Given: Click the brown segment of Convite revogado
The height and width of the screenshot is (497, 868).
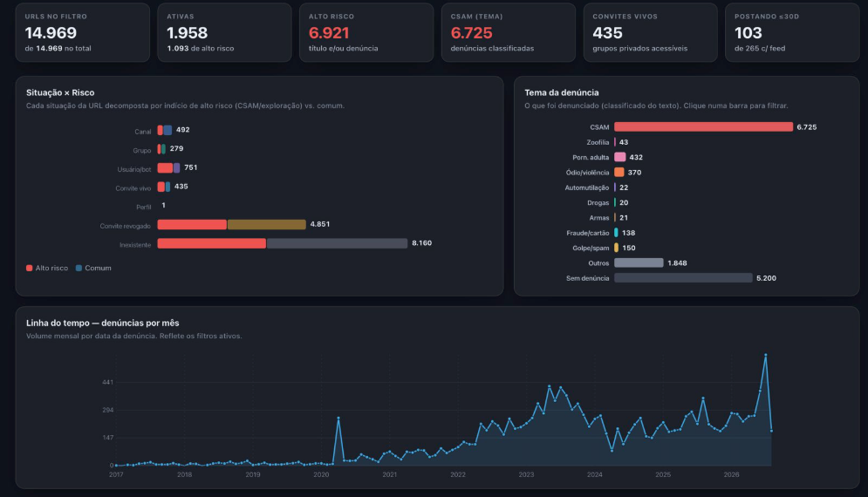Looking at the screenshot, I should [266, 224].
